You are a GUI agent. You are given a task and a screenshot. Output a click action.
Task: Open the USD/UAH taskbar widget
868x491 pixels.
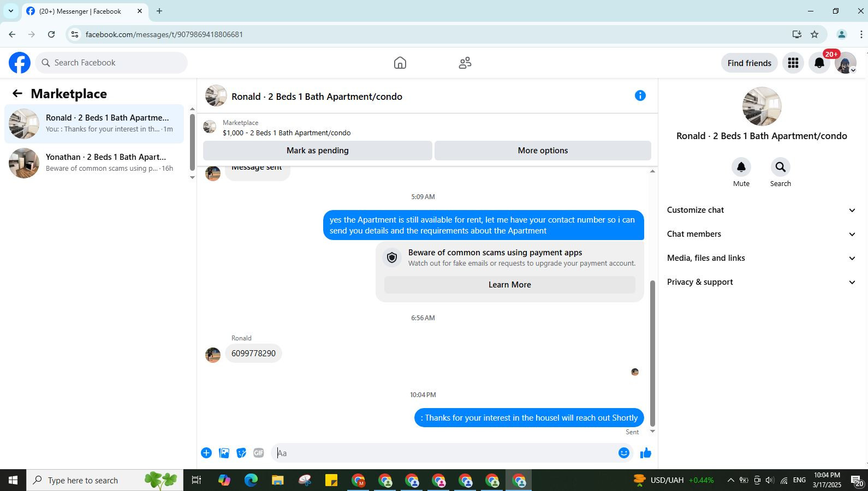673,480
